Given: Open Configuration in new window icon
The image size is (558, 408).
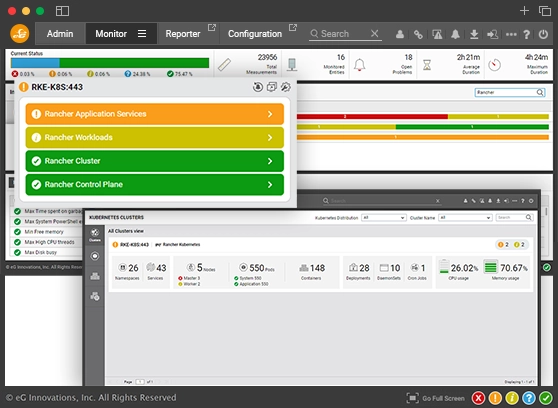Looking at the screenshot, I should (293, 27).
